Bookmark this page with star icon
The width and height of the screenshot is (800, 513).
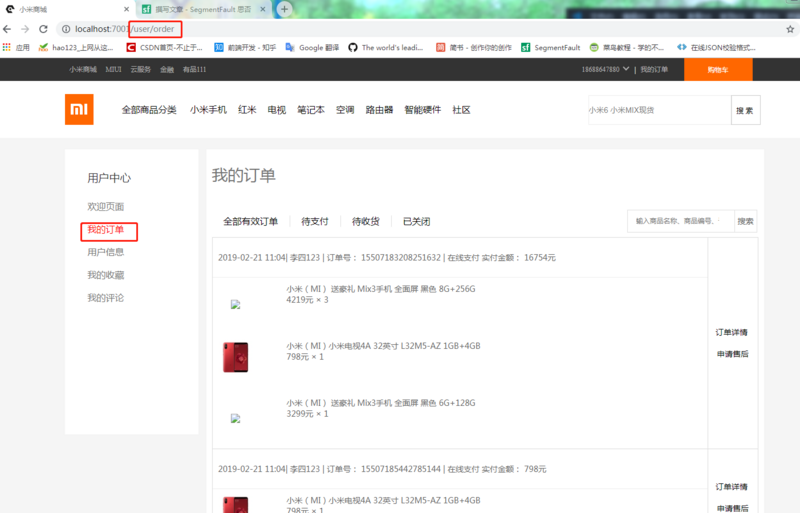(x=790, y=29)
